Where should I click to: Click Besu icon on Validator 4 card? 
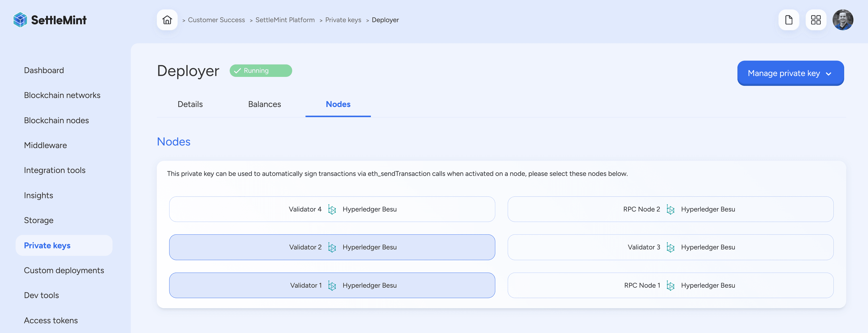332,209
